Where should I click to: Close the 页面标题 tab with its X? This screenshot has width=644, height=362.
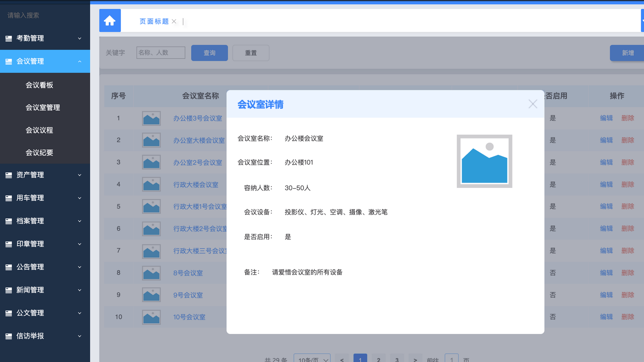[x=174, y=21]
